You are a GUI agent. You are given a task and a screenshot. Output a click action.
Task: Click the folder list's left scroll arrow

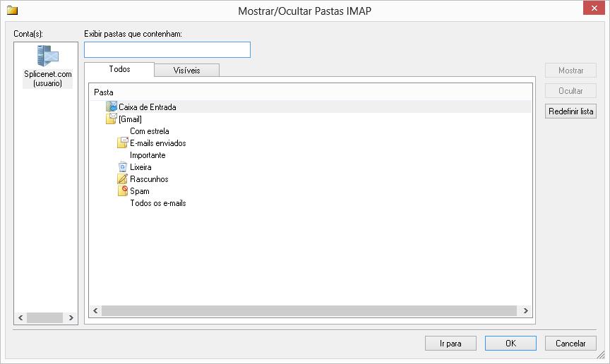[95, 310]
